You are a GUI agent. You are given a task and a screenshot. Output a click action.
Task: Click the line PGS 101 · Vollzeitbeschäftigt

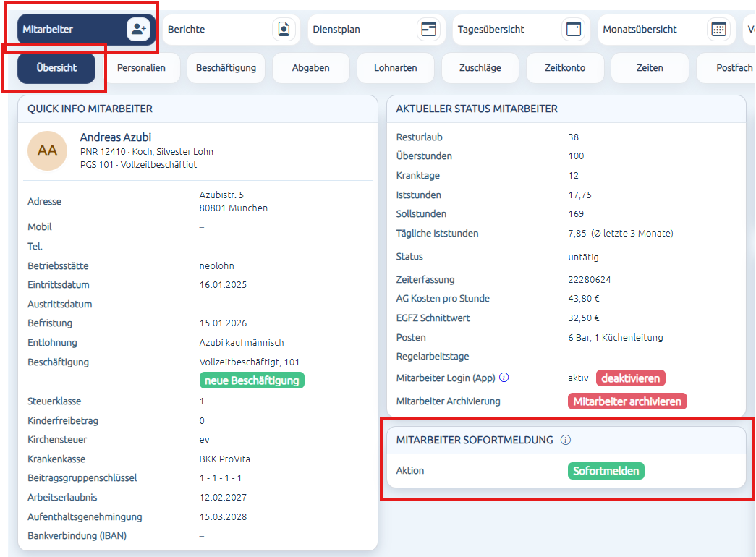pyautogui.click(x=138, y=164)
